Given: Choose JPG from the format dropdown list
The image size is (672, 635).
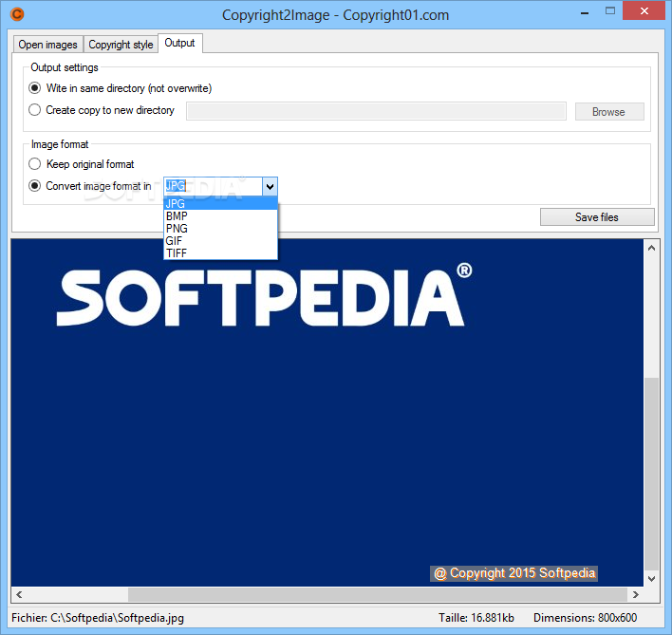Looking at the screenshot, I should (x=221, y=203).
